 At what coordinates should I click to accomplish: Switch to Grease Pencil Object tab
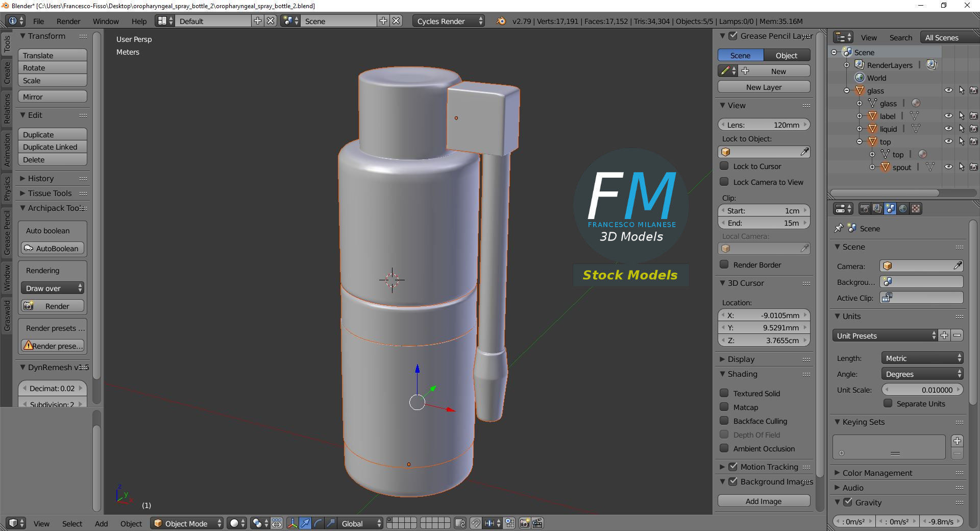[786, 55]
